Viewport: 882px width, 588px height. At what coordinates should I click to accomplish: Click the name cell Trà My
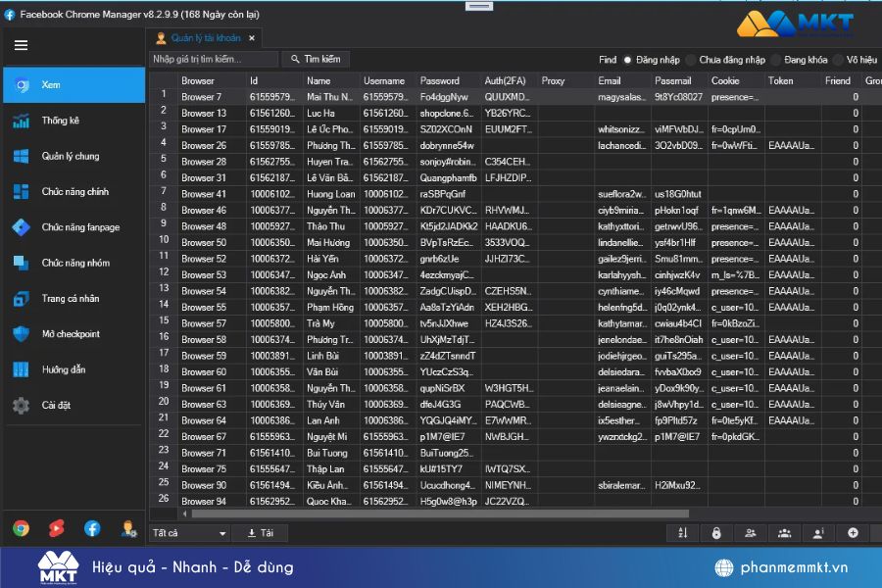click(x=331, y=324)
